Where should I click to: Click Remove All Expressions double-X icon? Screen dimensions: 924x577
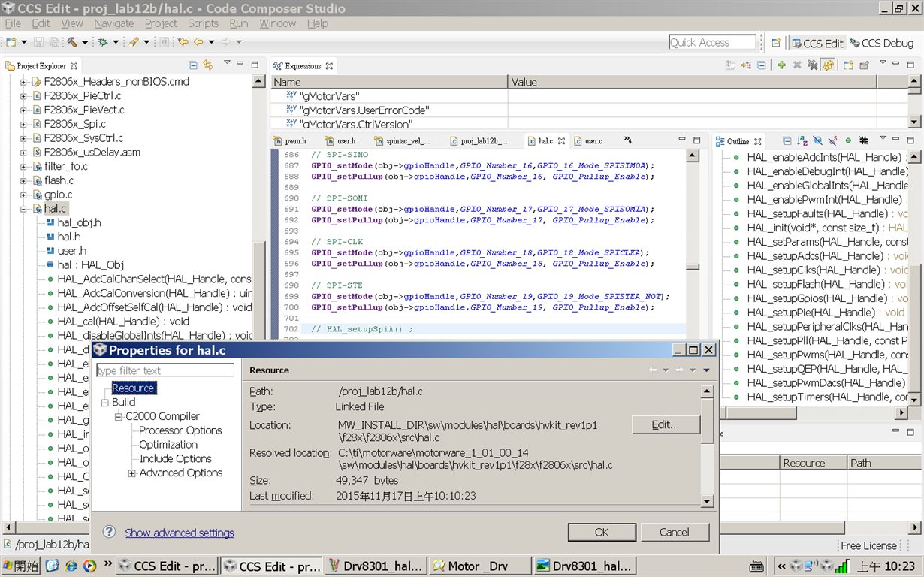[812, 65]
